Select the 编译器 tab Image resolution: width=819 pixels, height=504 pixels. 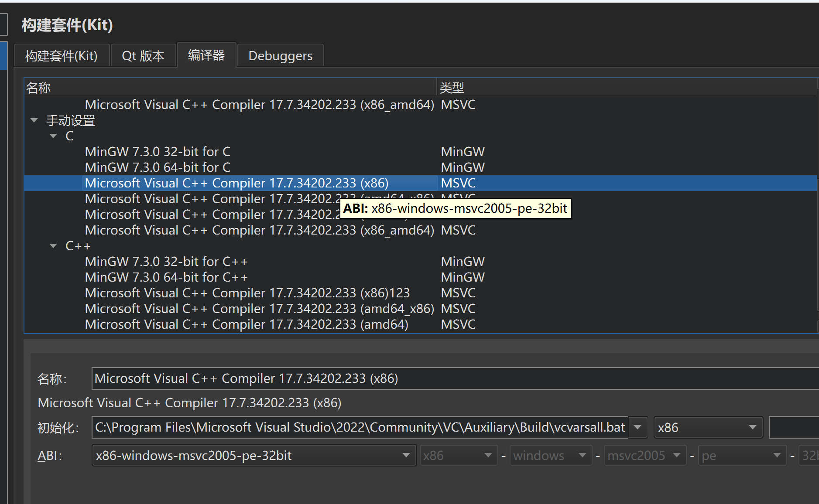tap(206, 55)
